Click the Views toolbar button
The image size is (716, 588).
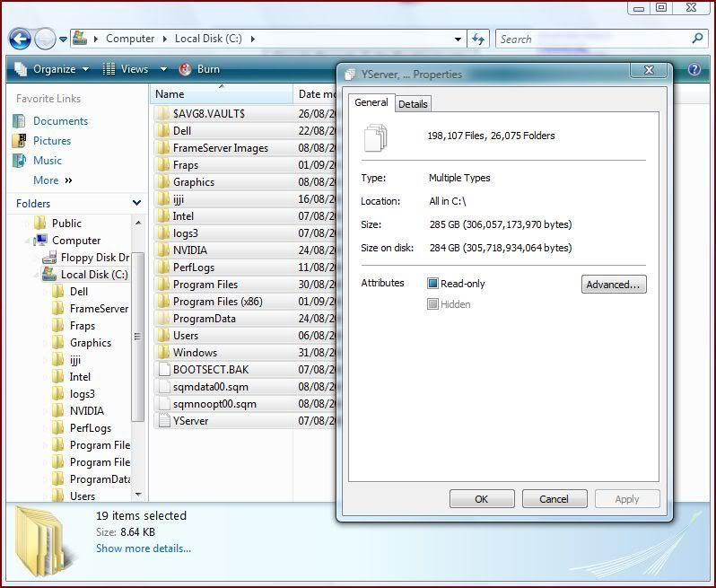(x=126, y=69)
